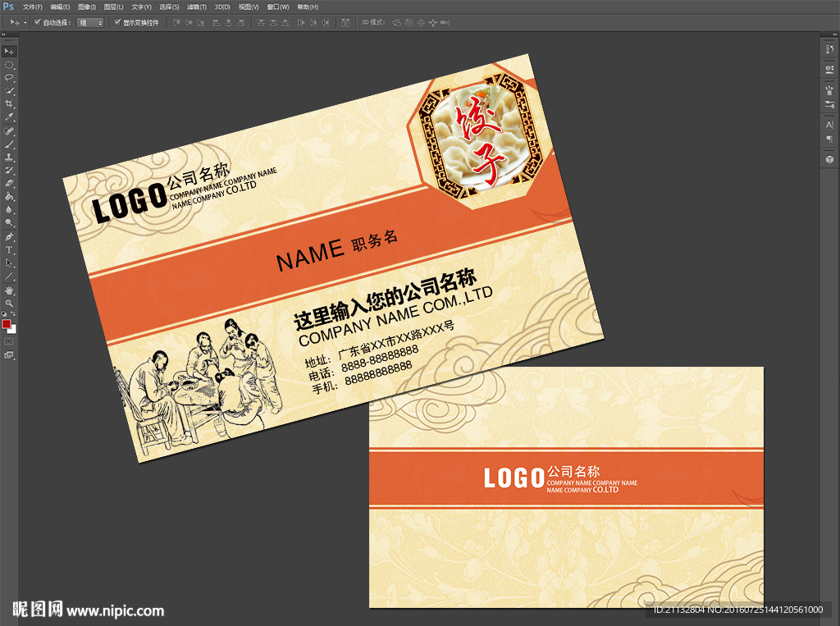The image size is (840, 626).
Task: Select the Eyedropper tool
Action: [9, 117]
